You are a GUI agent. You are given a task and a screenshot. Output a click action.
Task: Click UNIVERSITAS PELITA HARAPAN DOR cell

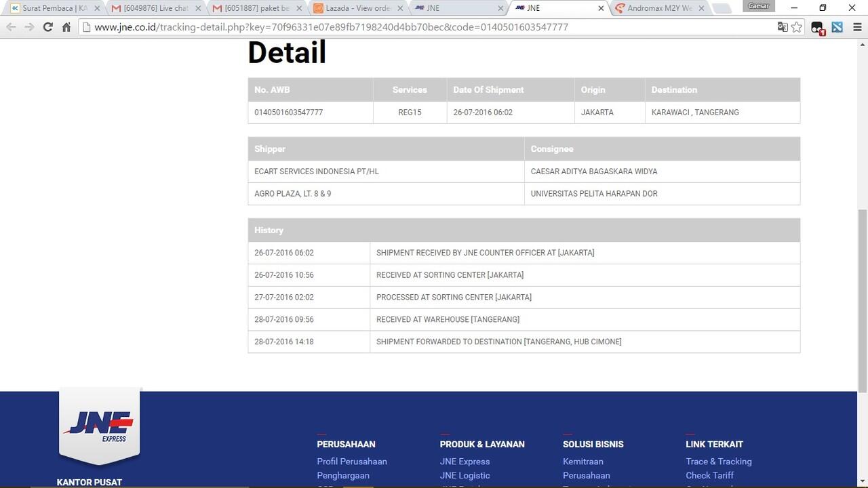tap(662, 194)
